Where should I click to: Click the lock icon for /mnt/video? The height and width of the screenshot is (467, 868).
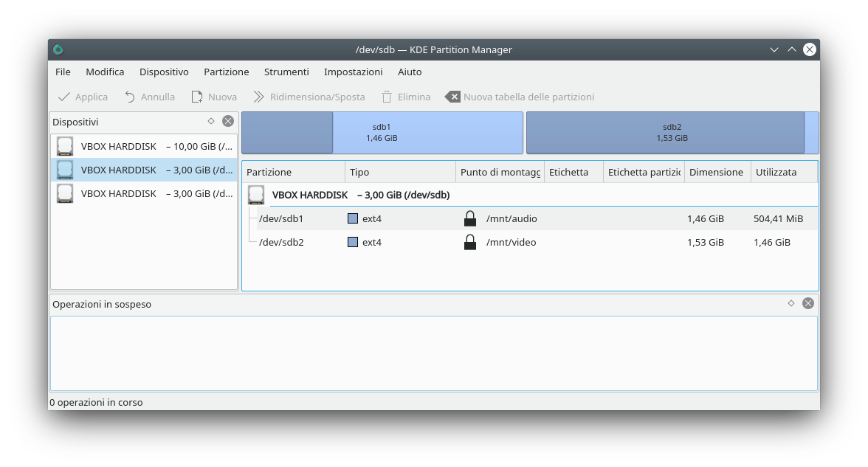pyautogui.click(x=470, y=242)
